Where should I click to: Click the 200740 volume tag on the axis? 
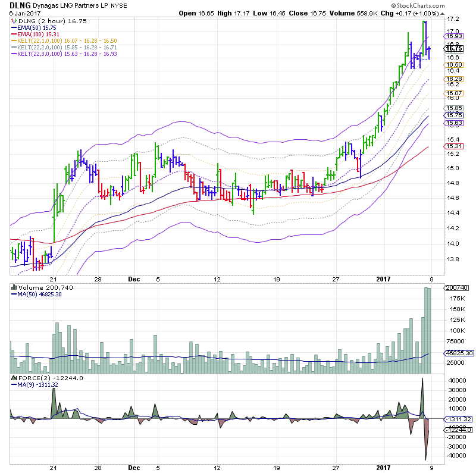point(456,288)
